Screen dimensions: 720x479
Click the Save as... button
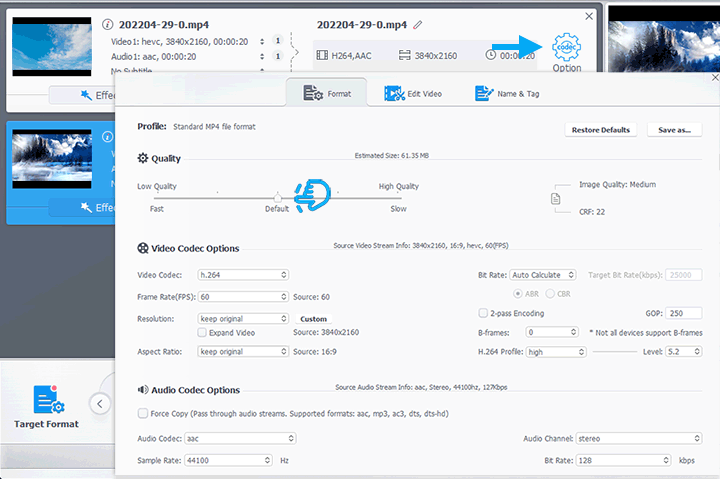675,130
